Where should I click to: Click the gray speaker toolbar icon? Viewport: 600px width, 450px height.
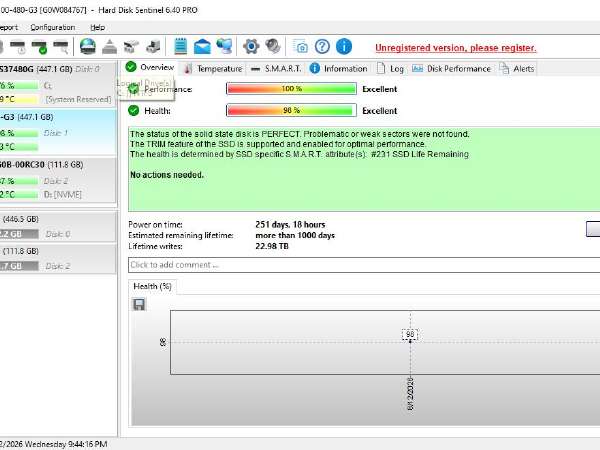tap(273, 46)
